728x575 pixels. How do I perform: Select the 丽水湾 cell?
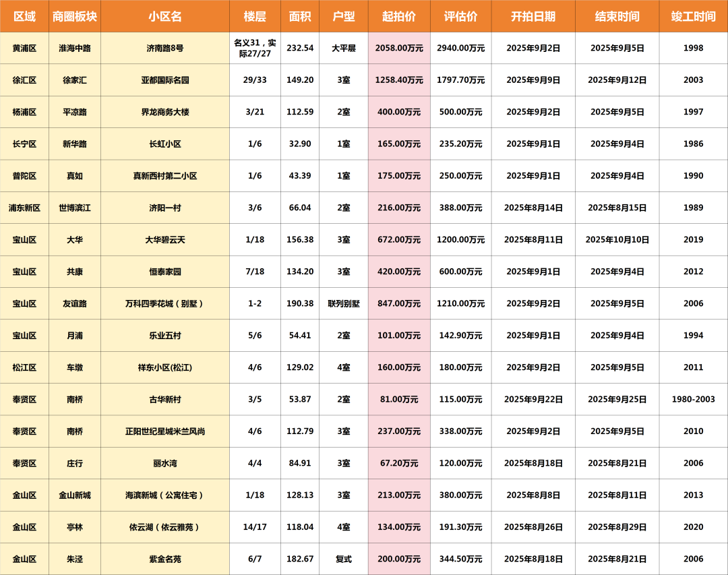pos(165,463)
